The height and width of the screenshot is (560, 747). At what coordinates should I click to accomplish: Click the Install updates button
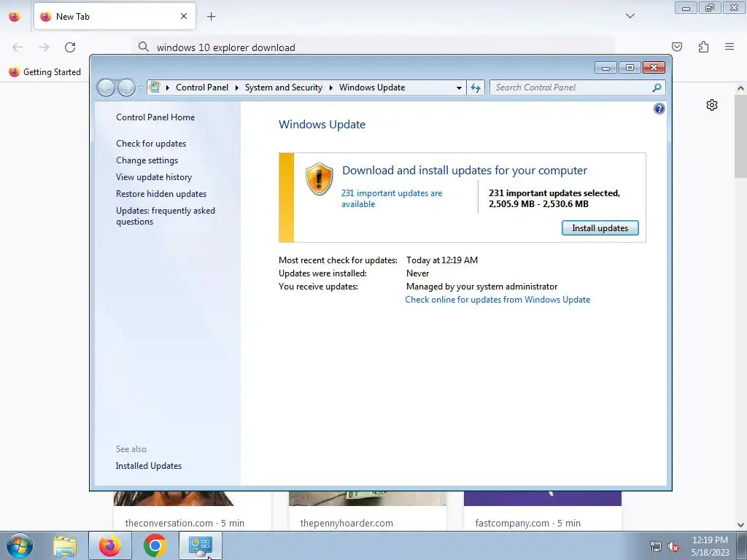click(x=600, y=228)
